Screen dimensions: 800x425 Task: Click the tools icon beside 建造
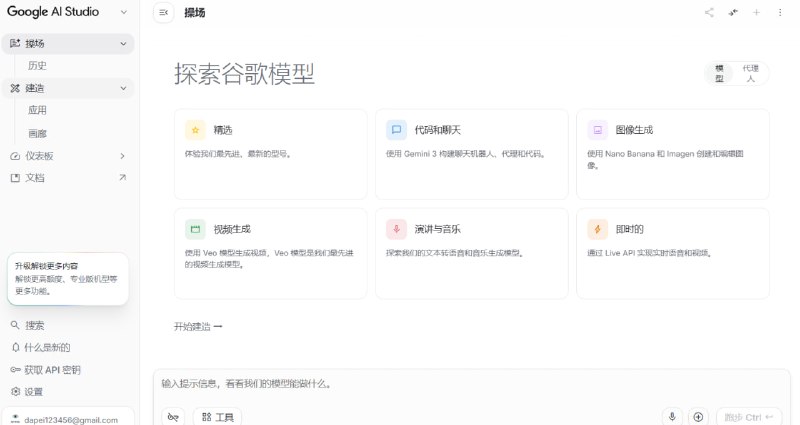coord(15,88)
